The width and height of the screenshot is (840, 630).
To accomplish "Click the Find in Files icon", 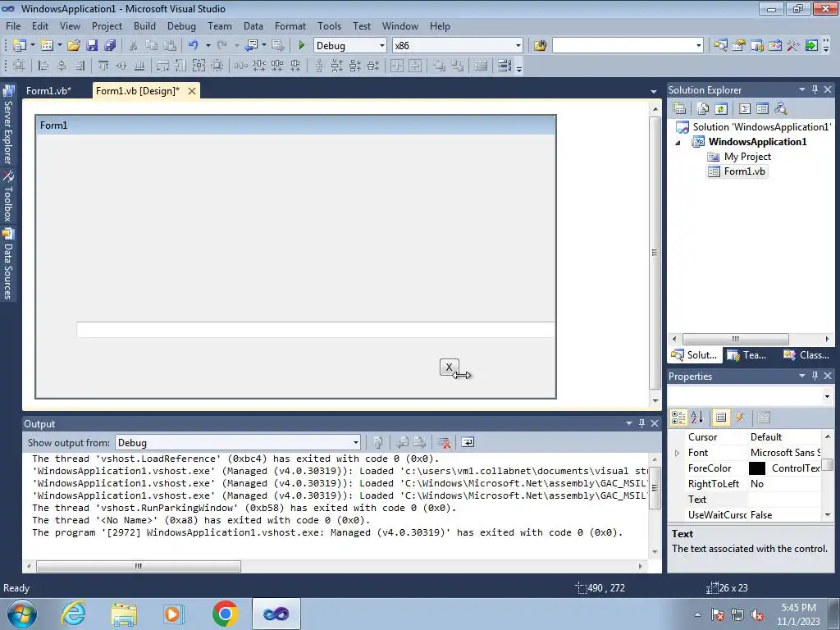I will (x=540, y=46).
